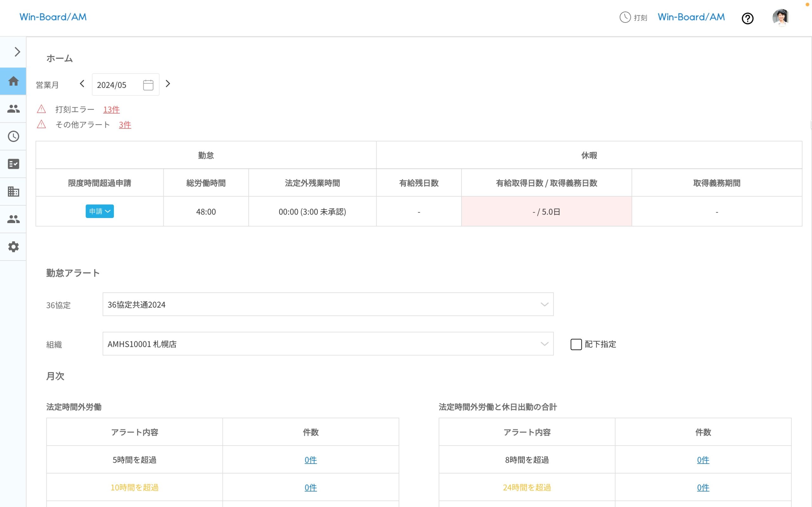Click 0件 link for 5時間を超過 alerts
The height and width of the screenshot is (507, 812).
tap(311, 460)
